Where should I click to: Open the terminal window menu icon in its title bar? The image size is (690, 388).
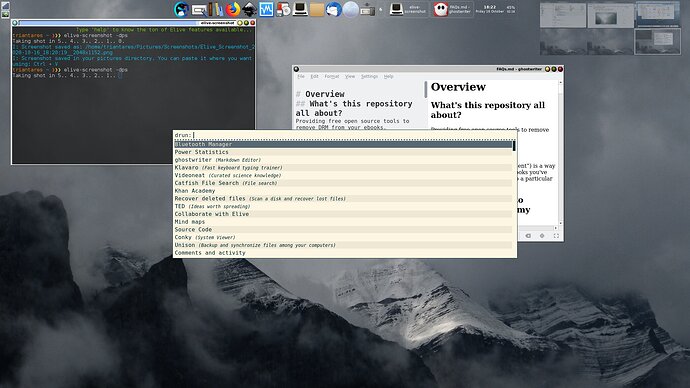(15, 23)
